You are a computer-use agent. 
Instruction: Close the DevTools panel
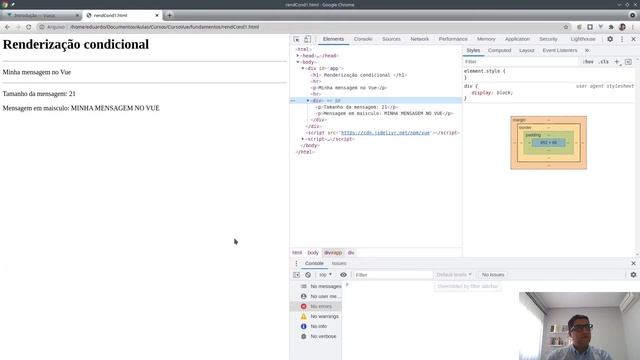pyautogui.click(x=633, y=39)
